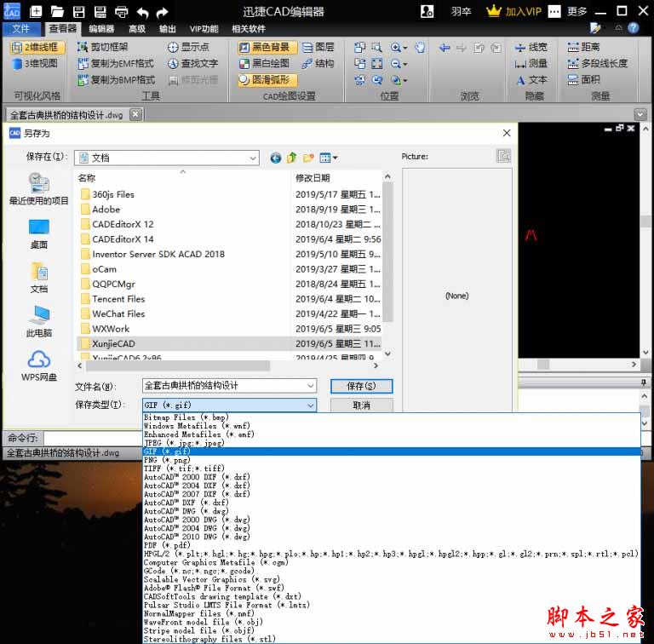Go up one folder level icon
Viewport: 654px width, 644px height.
point(292,158)
